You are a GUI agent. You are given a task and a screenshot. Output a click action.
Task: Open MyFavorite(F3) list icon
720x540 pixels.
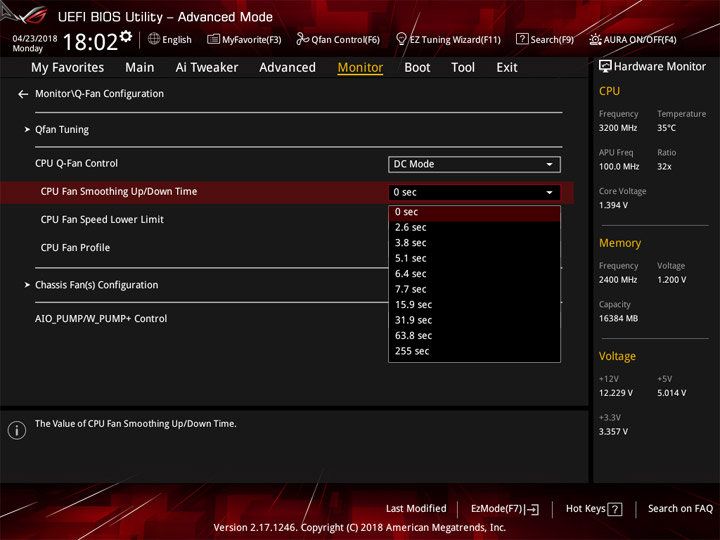tap(213, 39)
